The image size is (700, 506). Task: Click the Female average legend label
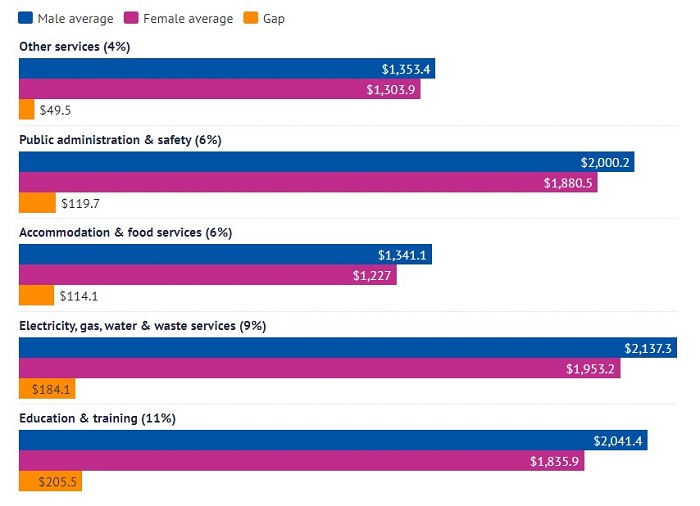tap(188, 19)
